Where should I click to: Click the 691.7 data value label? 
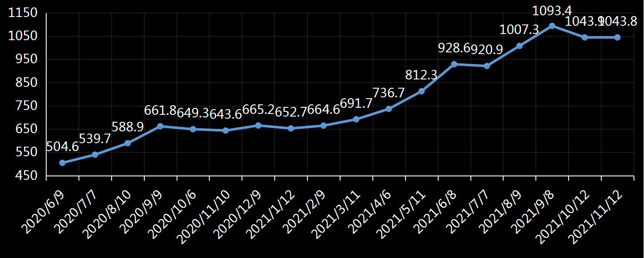pos(356,103)
